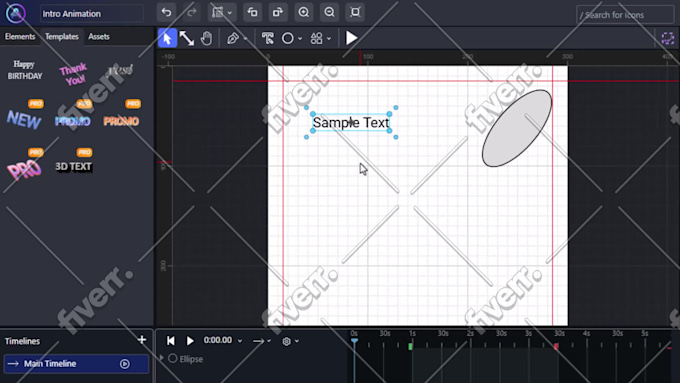Switch to the Templates tab

point(62,36)
